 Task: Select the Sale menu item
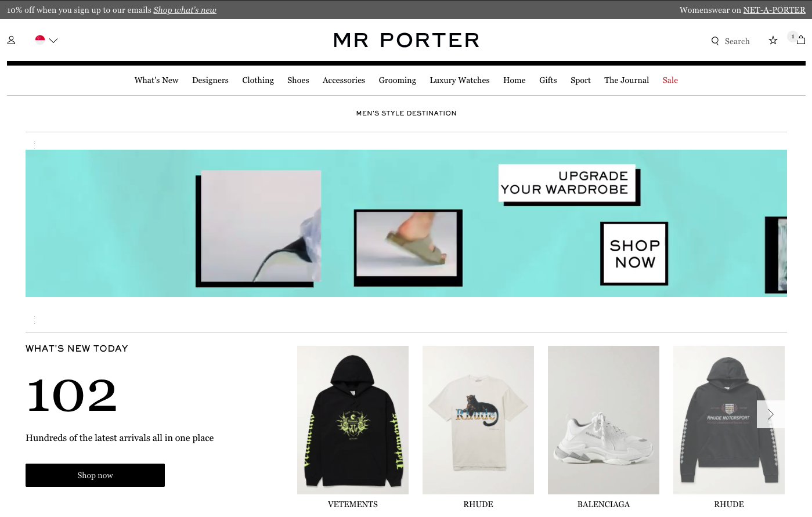point(670,80)
